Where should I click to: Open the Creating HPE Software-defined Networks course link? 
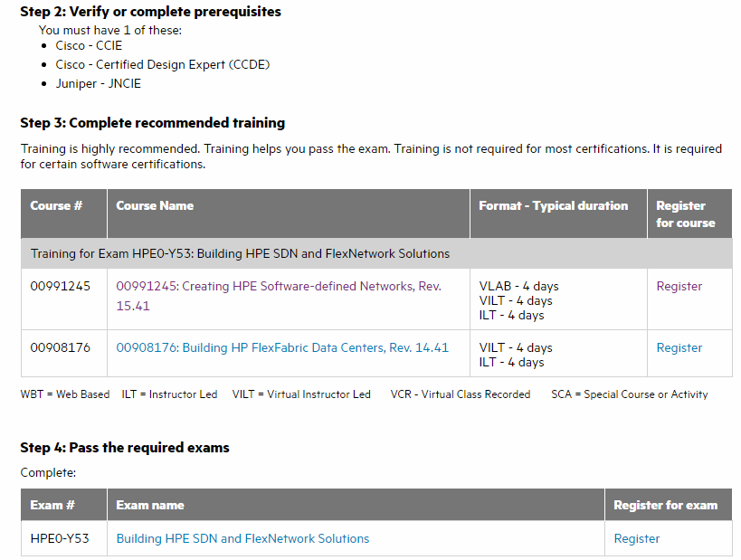[279, 296]
